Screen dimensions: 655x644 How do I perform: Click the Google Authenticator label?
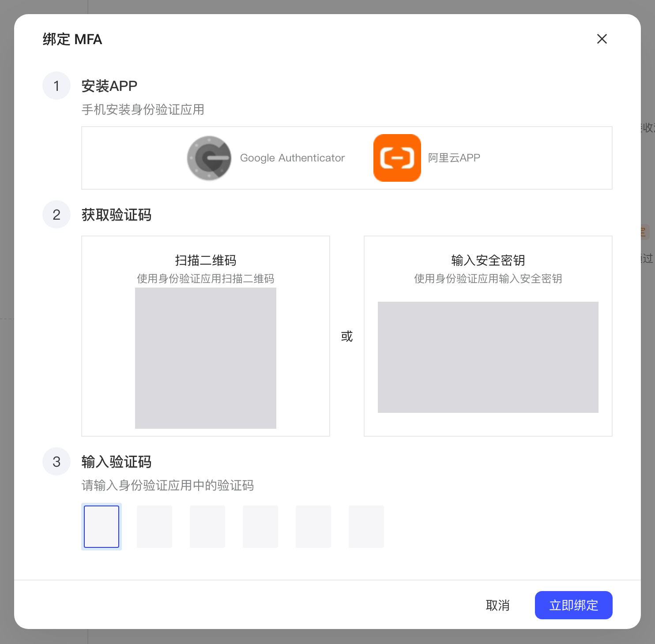(292, 158)
